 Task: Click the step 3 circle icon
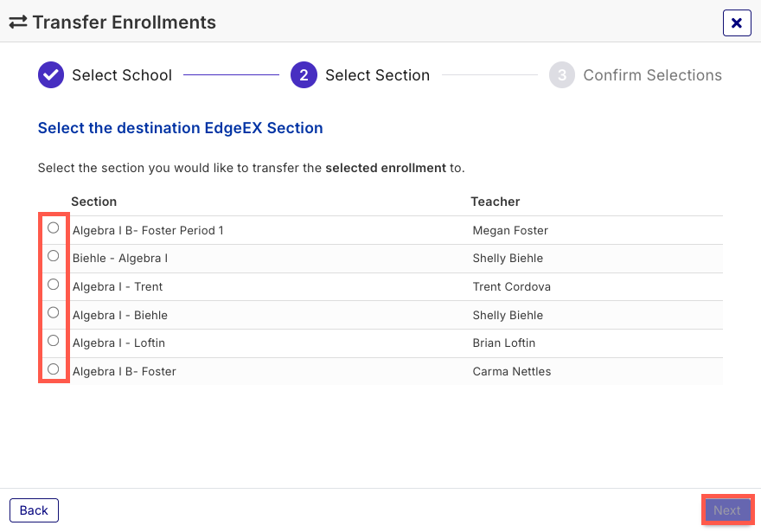pos(562,75)
